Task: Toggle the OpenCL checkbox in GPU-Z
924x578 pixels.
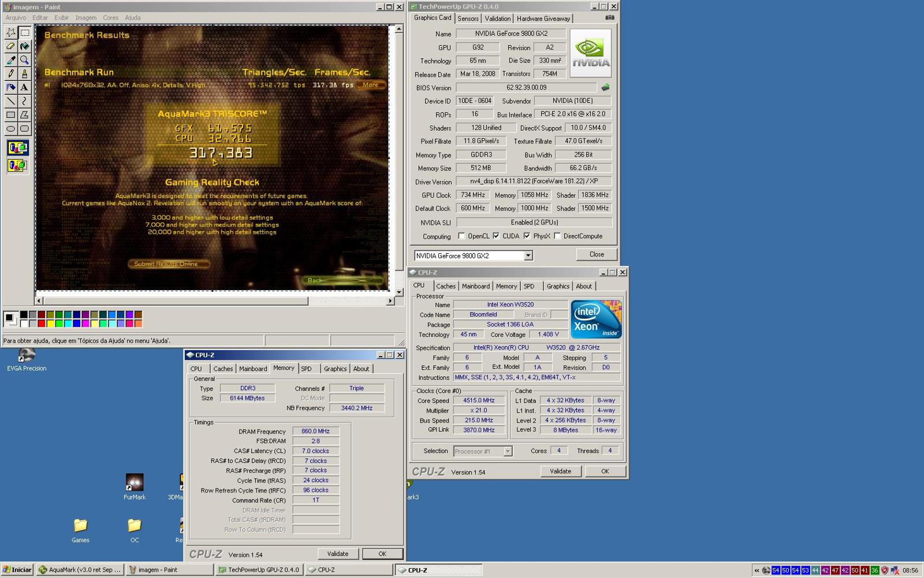Action: (x=461, y=236)
